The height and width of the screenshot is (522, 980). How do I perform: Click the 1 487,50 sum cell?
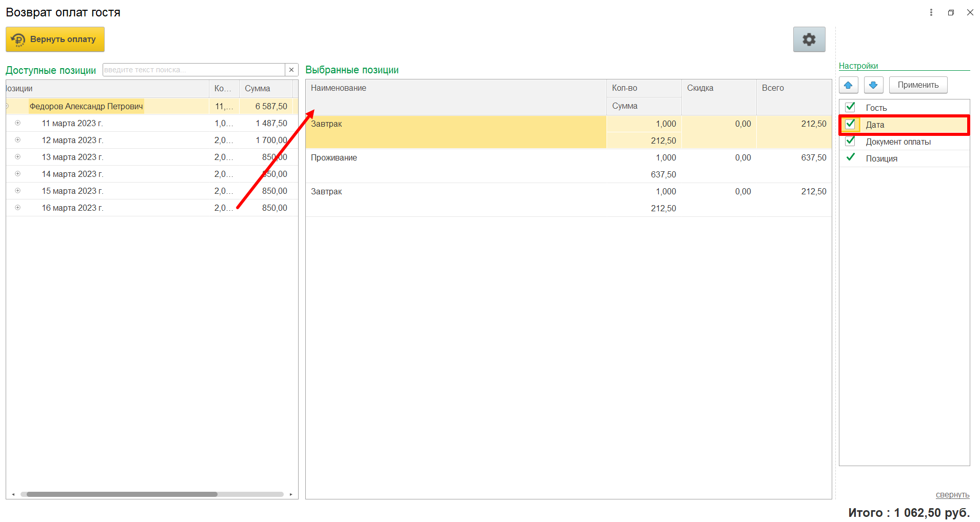(271, 123)
